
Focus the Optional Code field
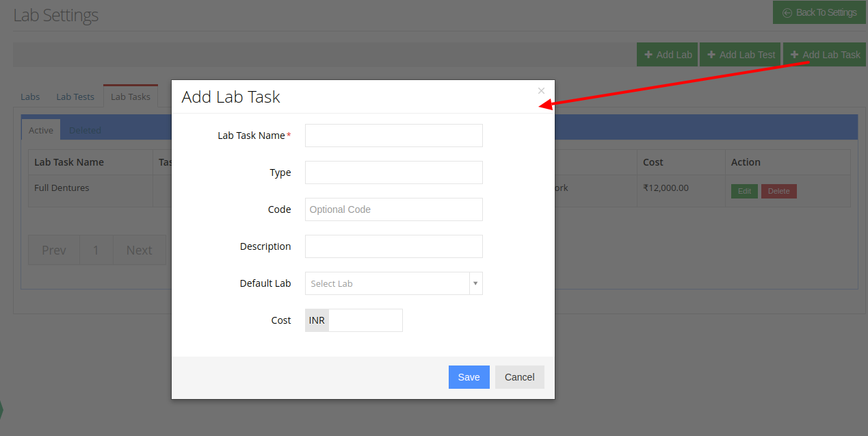(x=394, y=209)
